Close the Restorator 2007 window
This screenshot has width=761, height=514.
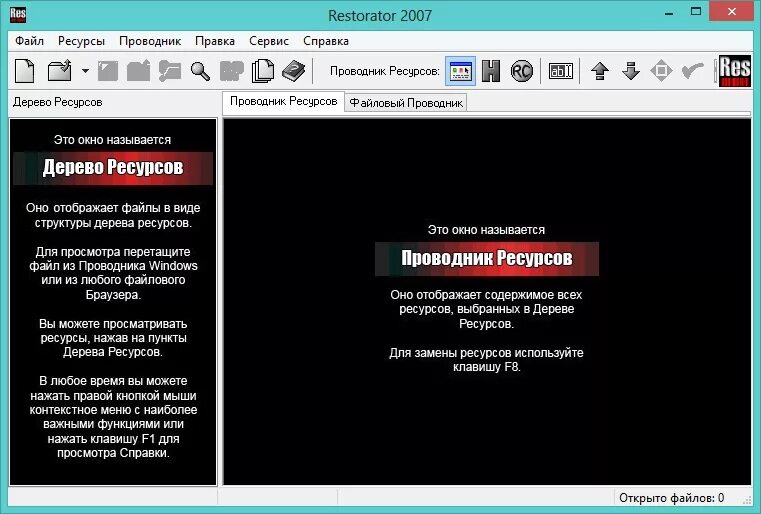click(x=731, y=11)
